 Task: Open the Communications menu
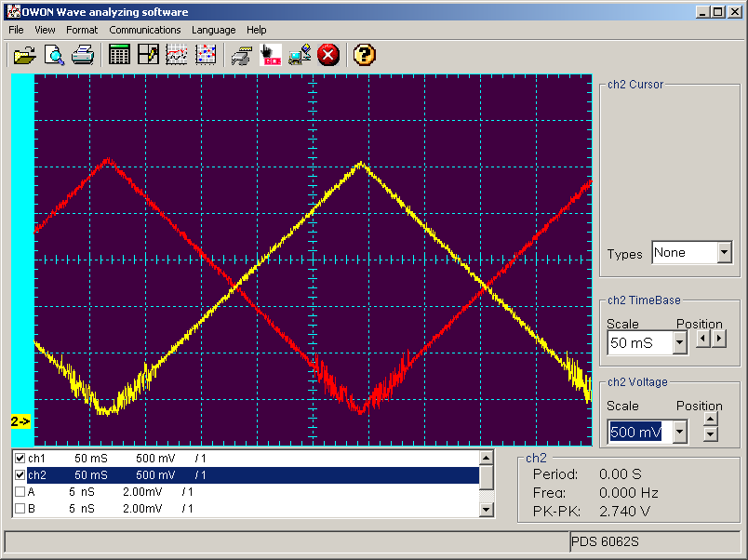(x=144, y=30)
